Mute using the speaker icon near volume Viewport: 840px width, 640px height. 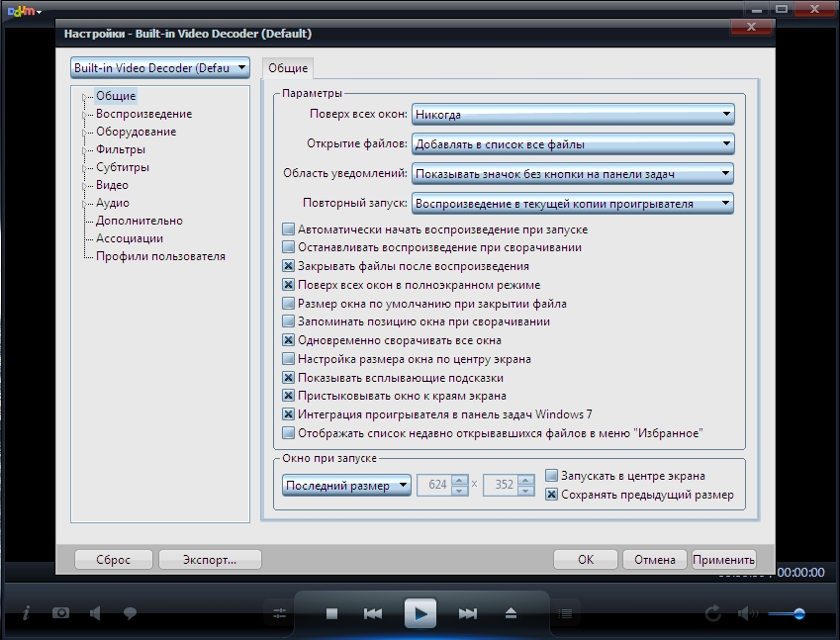point(746,614)
